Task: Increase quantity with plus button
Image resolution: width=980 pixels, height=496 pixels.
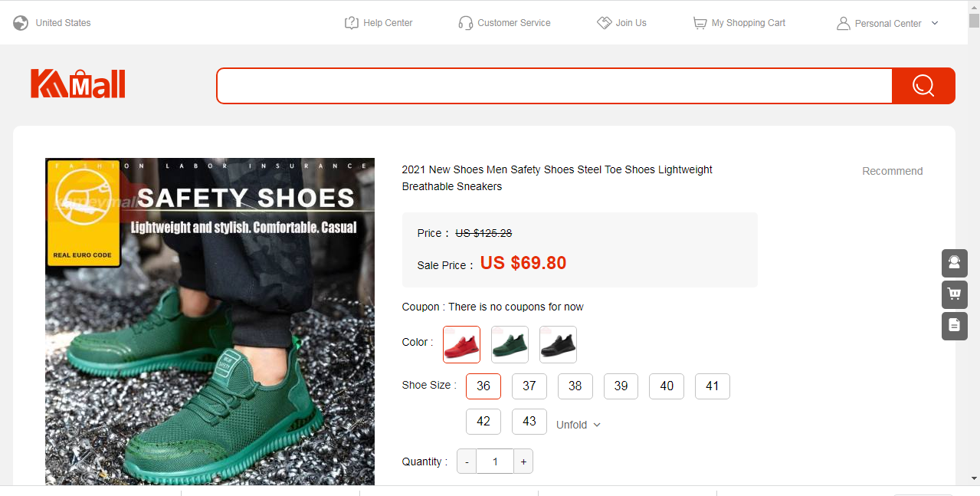Action: pos(523,462)
